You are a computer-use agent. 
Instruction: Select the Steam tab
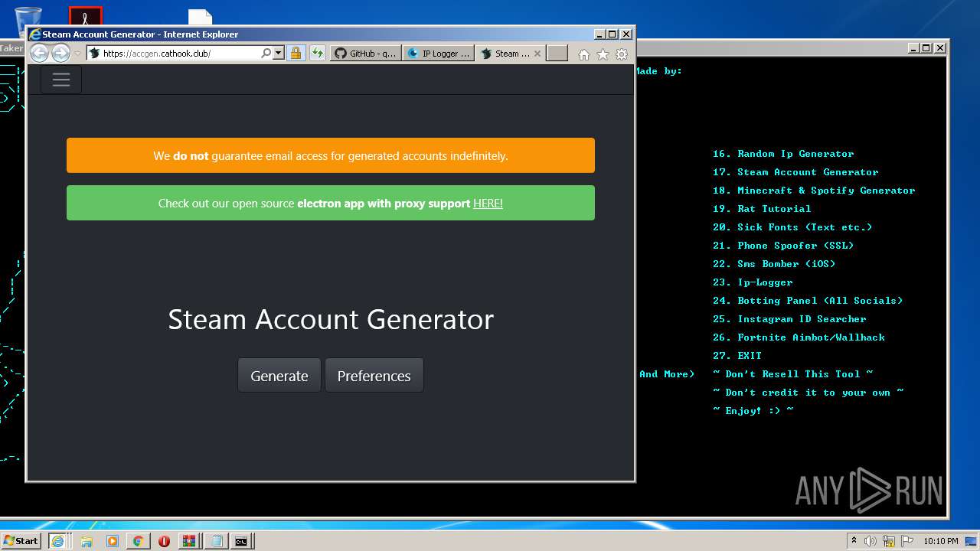[x=505, y=54]
